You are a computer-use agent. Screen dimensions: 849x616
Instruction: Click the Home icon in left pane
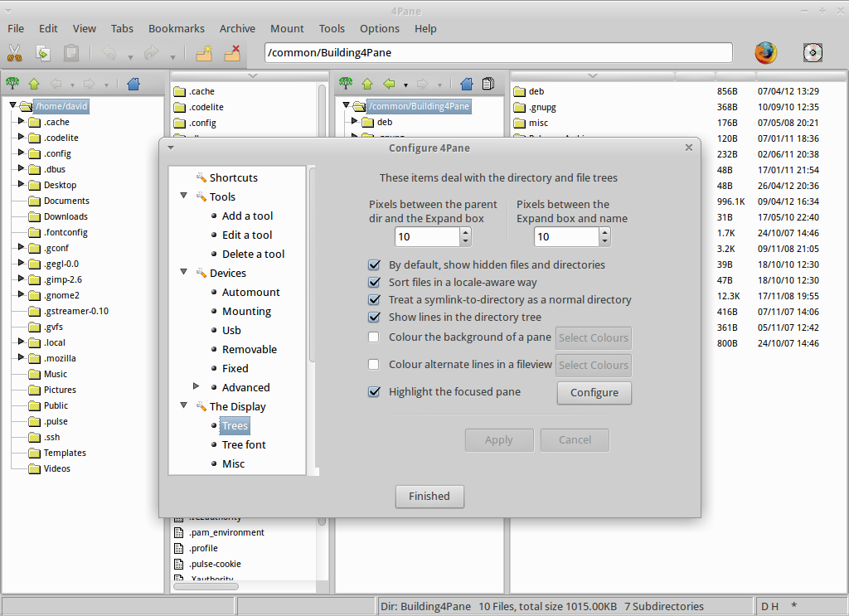tap(133, 84)
